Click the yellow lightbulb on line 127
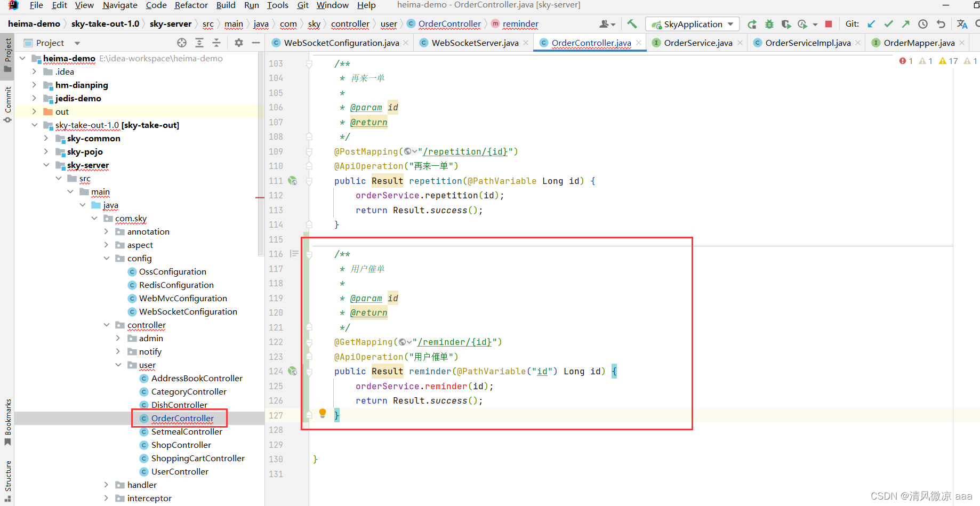 [x=323, y=413]
